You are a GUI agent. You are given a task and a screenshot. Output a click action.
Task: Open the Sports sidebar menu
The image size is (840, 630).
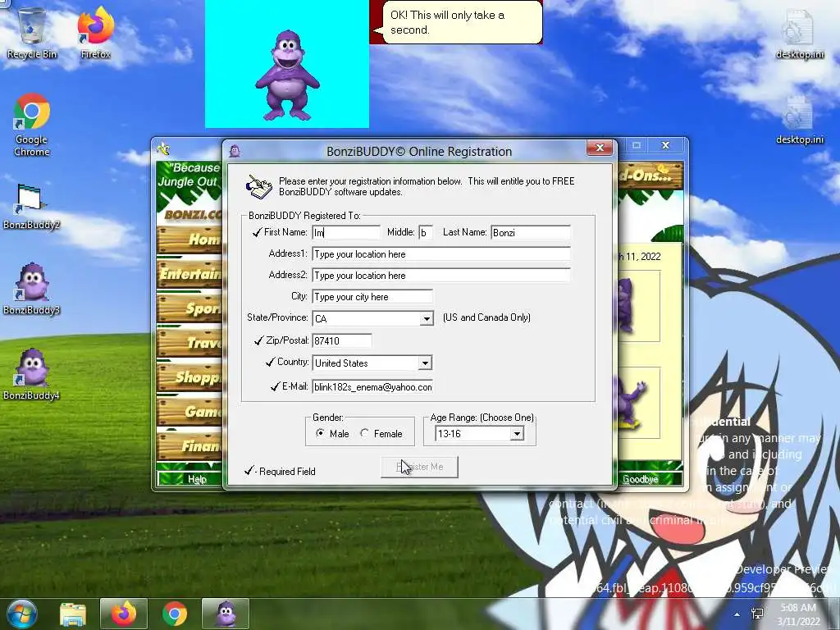tap(189, 308)
